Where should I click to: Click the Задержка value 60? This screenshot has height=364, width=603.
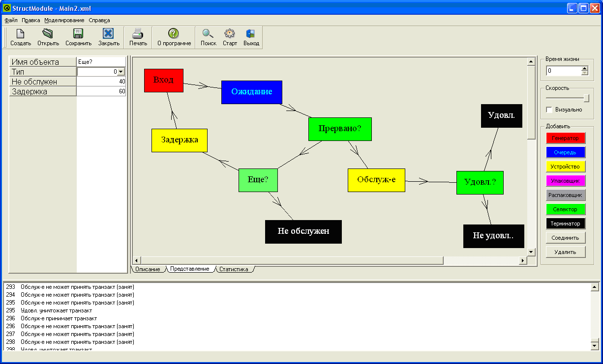click(x=101, y=91)
